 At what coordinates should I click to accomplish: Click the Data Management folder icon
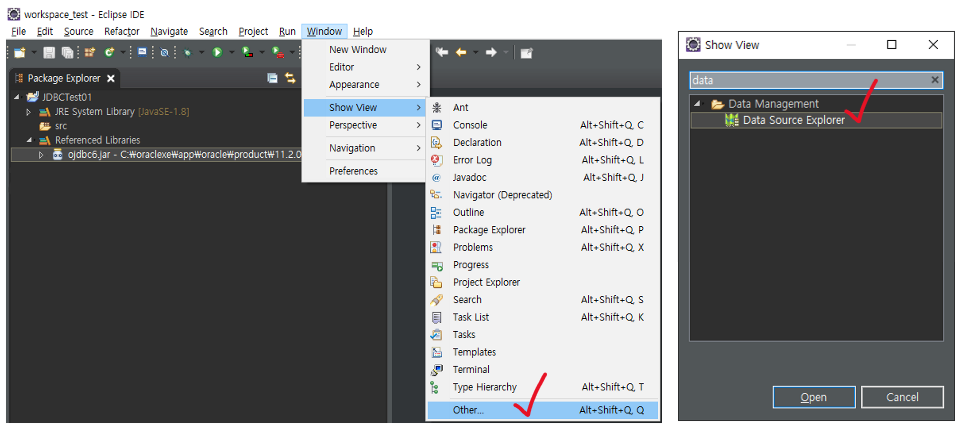coord(717,104)
